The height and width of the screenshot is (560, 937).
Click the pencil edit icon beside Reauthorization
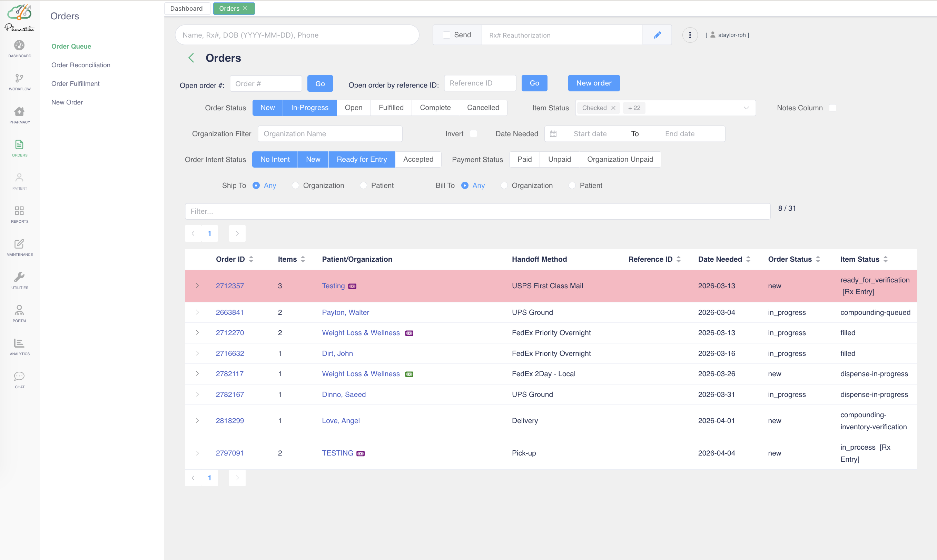tap(657, 35)
